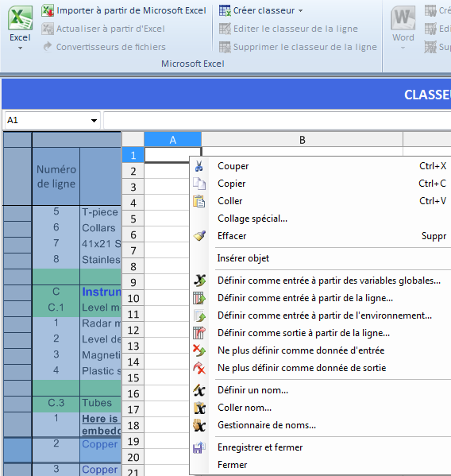
Task: Choose Insérer objet from the context menu
Action: point(243,258)
